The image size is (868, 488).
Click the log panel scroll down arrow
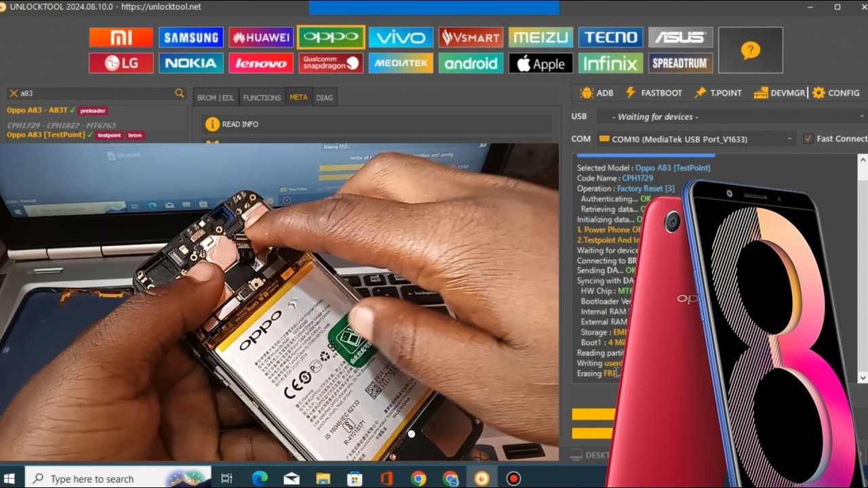[x=863, y=378]
